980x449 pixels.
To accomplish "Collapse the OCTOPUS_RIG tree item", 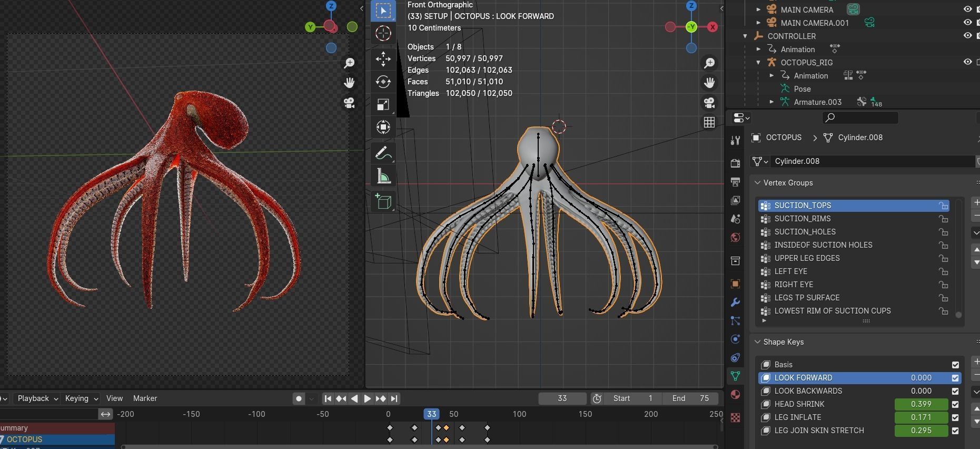I will 758,62.
